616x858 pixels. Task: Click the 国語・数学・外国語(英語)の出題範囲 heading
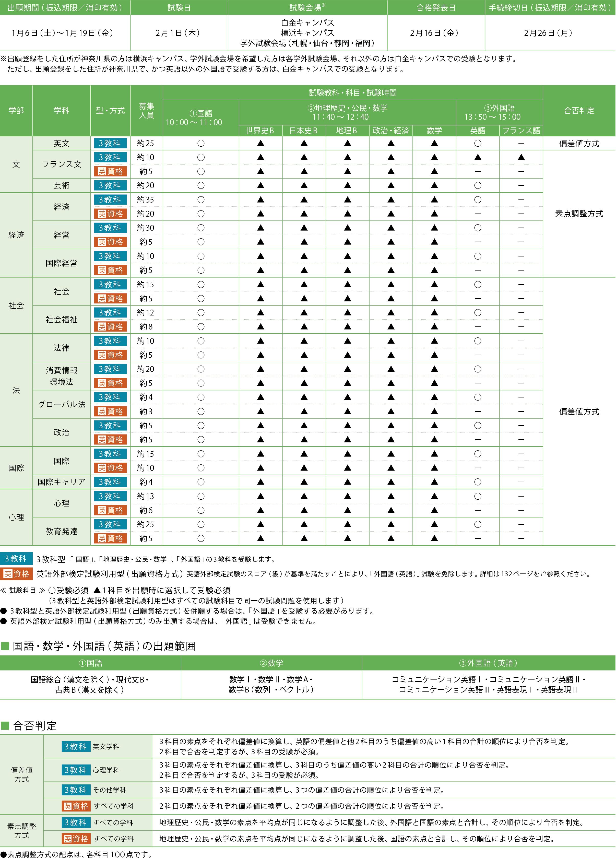tap(104, 646)
